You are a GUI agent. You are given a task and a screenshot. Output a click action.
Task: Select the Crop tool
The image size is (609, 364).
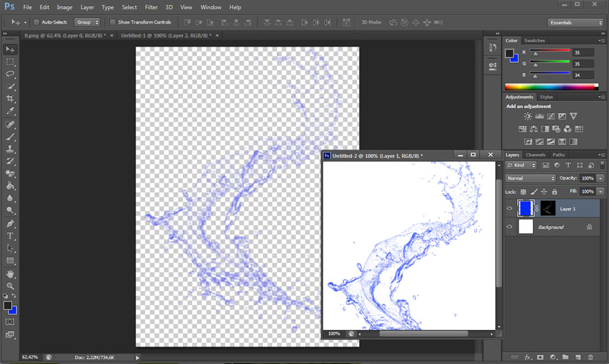[x=10, y=99]
